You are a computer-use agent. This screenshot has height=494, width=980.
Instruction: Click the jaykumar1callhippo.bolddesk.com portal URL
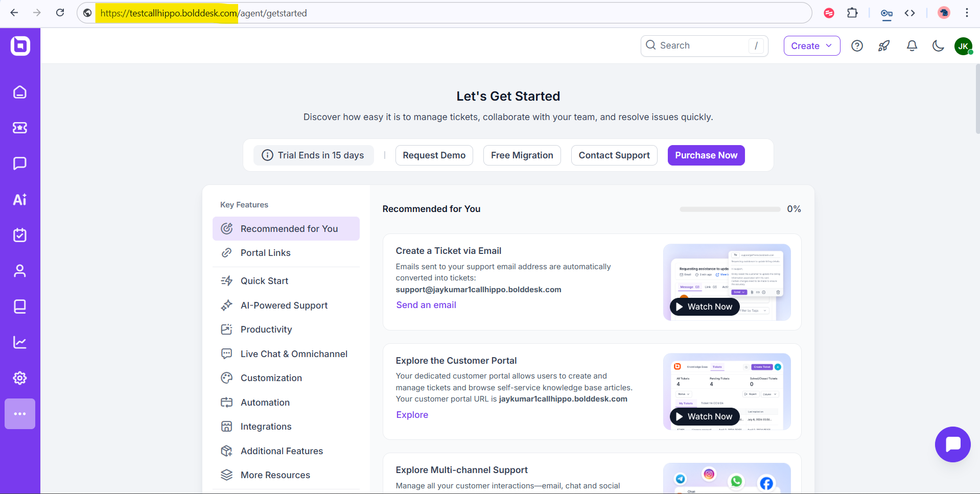pyautogui.click(x=563, y=399)
